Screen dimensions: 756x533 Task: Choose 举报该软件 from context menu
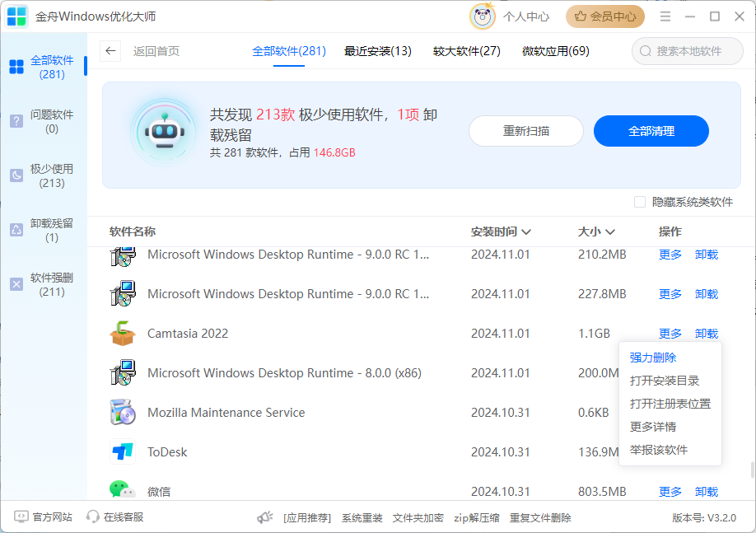coord(659,450)
